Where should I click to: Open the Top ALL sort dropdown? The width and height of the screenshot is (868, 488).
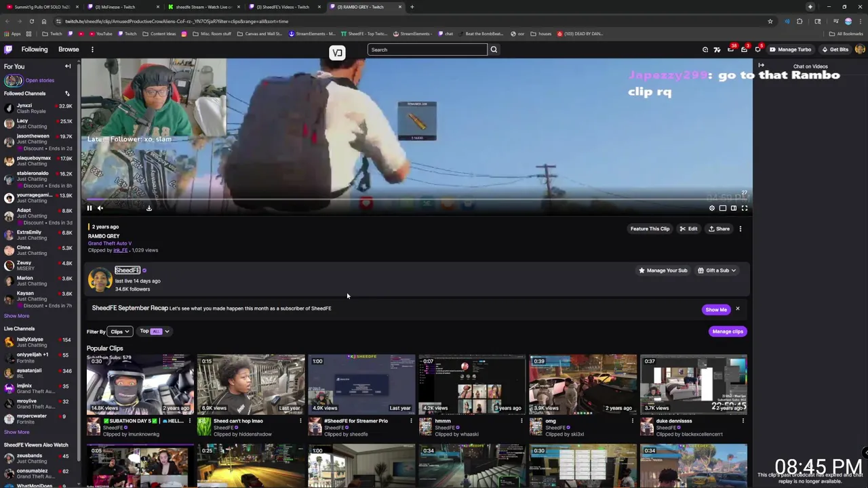[154, 331]
